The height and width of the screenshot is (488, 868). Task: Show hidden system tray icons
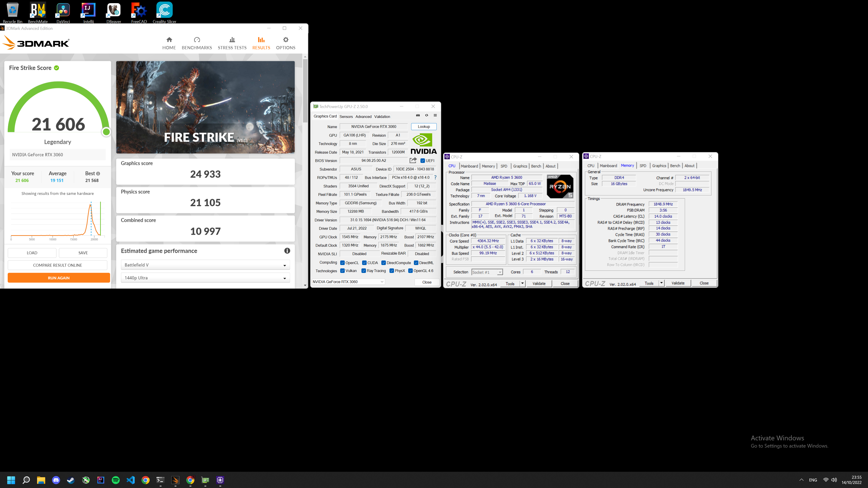click(x=801, y=480)
